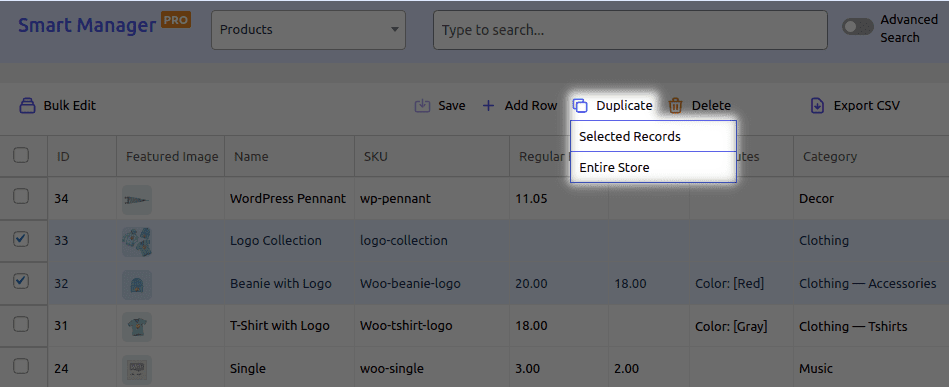Click the Decor category cell

[x=871, y=198]
